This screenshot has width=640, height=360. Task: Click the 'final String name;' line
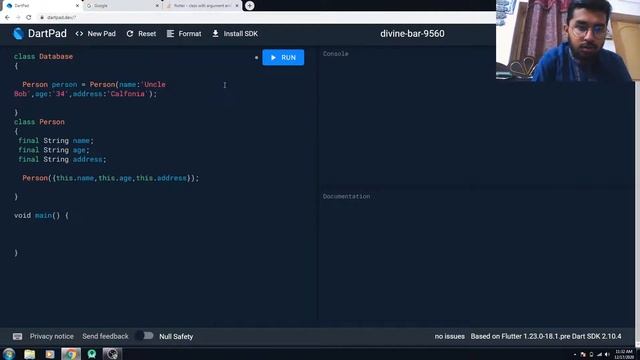56,140
